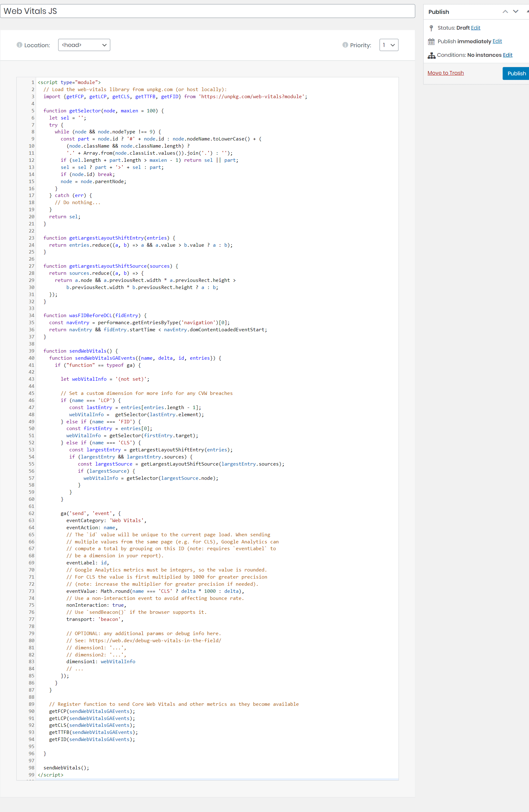This screenshot has height=812, width=529.
Task: Click "eventCategory: 'Web Vitals'" line
Action: 106,521
